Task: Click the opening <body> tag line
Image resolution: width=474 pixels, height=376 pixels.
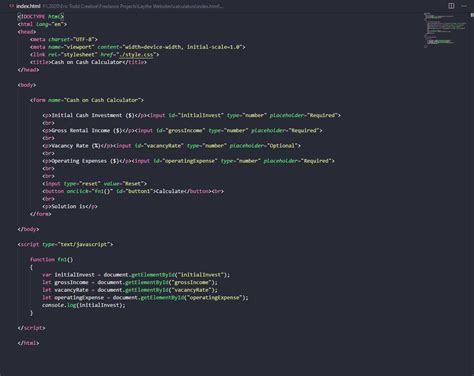Action: [27, 85]
